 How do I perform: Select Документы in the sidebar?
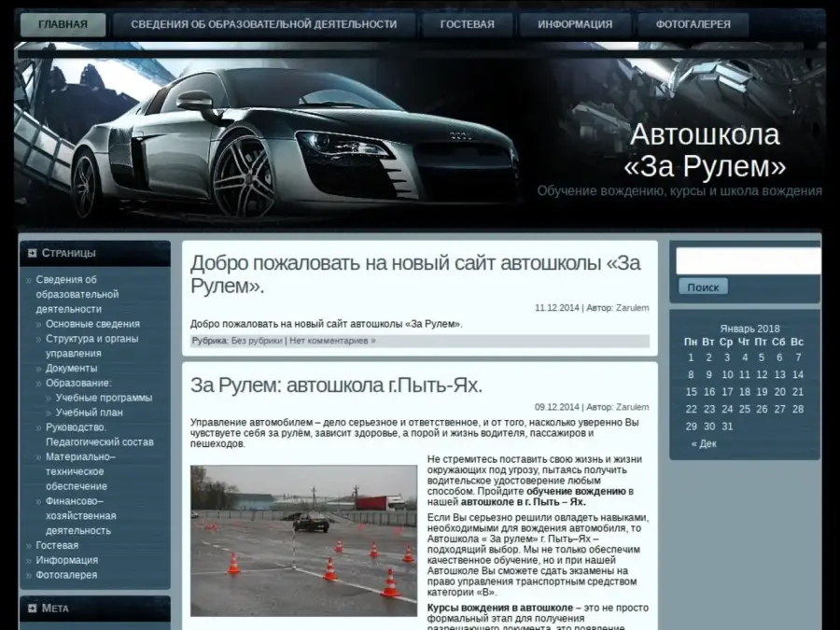click(71, 369)
